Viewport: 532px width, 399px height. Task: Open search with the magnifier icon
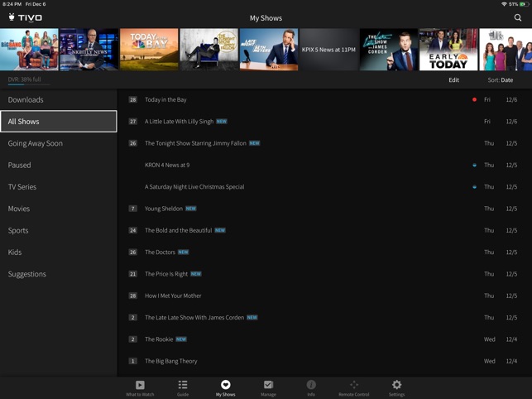pos(518,17)
